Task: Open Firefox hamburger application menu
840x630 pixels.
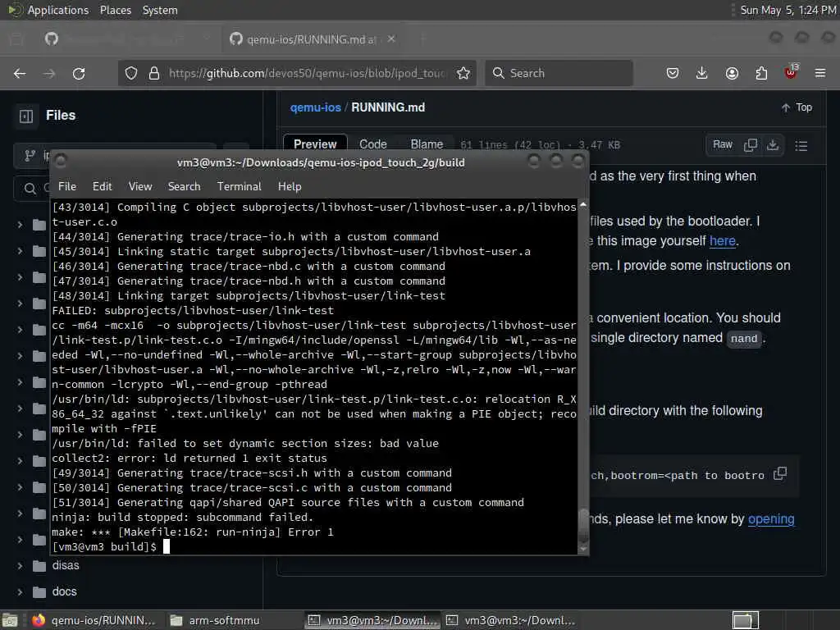Action: [x=820, y=73]
